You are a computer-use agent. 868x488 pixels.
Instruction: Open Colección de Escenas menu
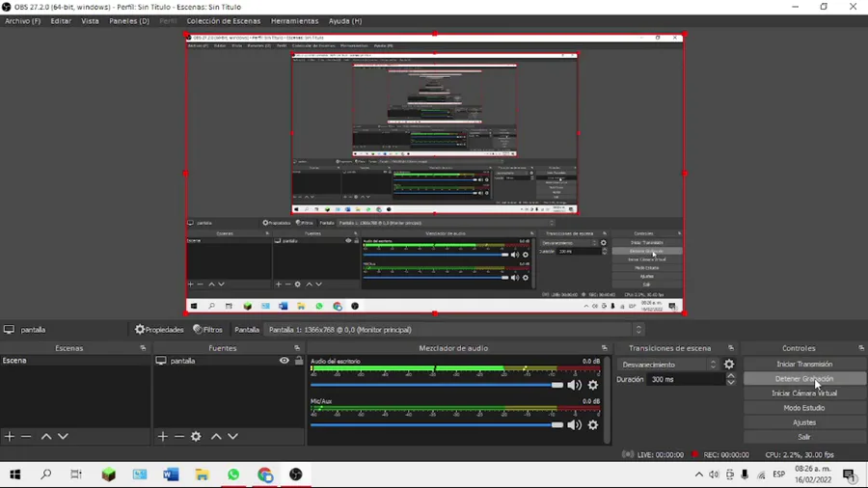pos(223,21)
